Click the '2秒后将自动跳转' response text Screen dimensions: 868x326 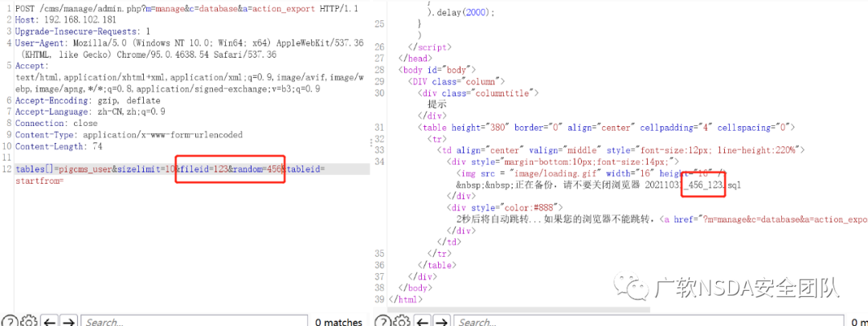pos(499,220)
